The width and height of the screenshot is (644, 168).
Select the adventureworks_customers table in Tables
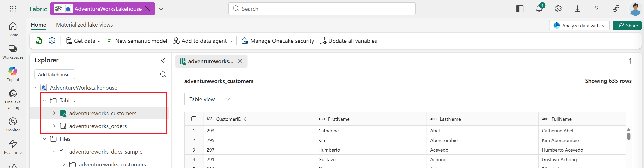tap(103, 113)
